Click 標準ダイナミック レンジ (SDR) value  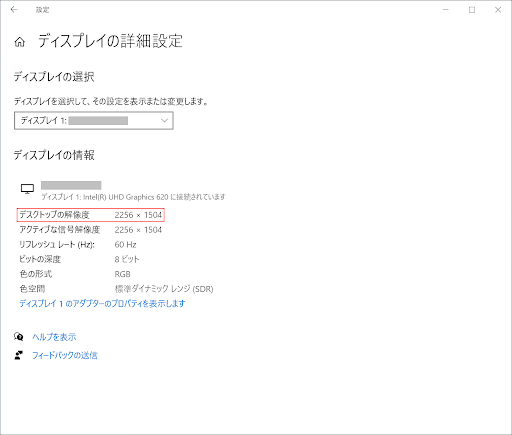pyautogui.click(x=164, y=289)
